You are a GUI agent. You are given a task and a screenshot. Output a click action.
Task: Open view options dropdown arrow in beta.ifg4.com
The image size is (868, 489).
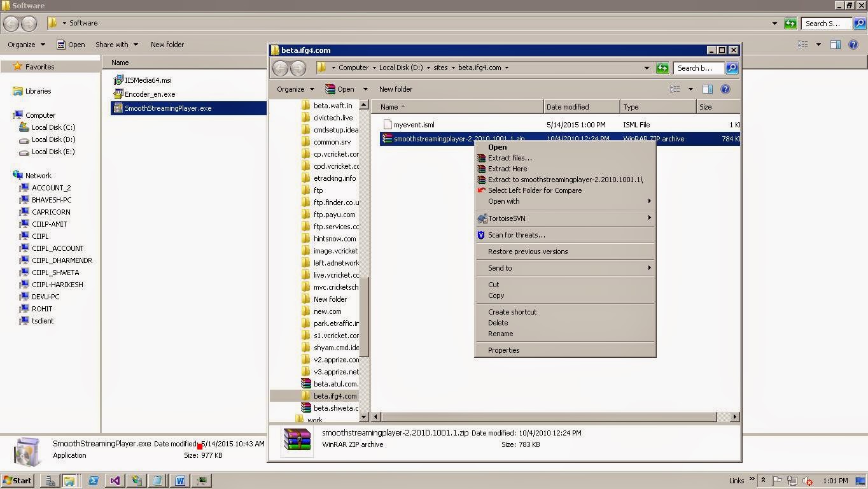pyautogui.click(x=690, y=89)
